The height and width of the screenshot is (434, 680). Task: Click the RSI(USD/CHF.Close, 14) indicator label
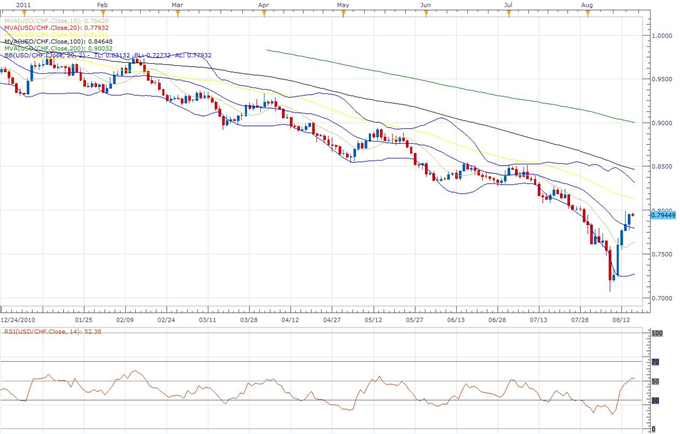tap(53, 332)
